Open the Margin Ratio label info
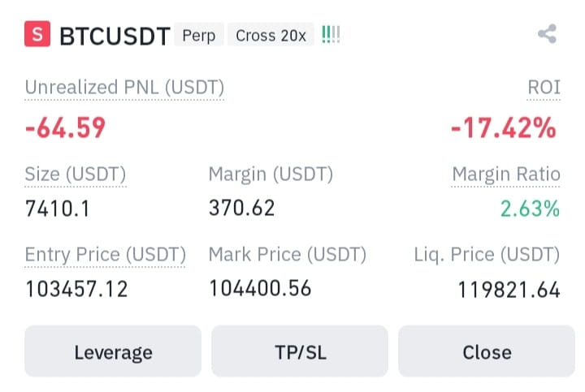The width and height of the screenshot is (585, 392). [506, 174]
